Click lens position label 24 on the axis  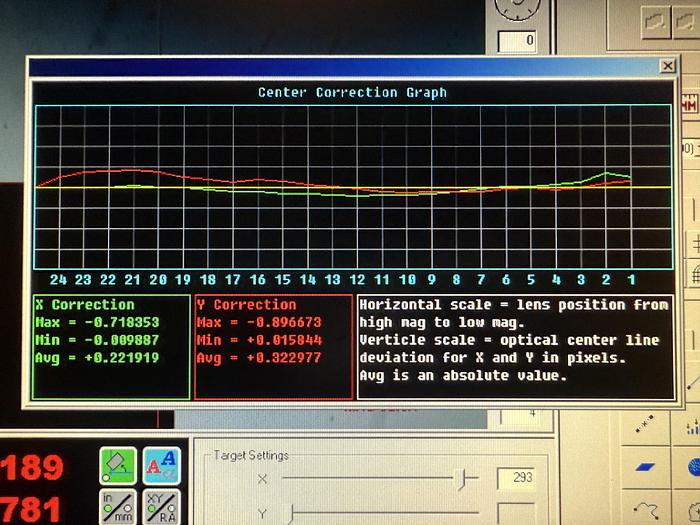point(58,280)
